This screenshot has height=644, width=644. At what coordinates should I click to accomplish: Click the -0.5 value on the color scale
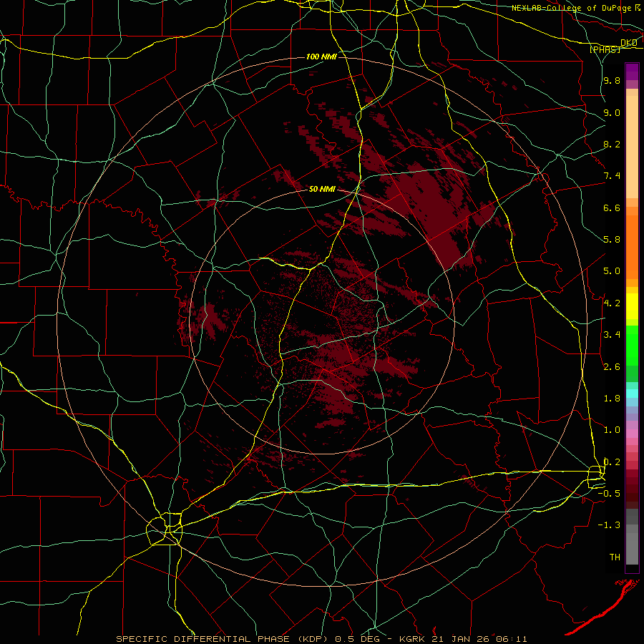pyautogui.click(x=609, y=494)
